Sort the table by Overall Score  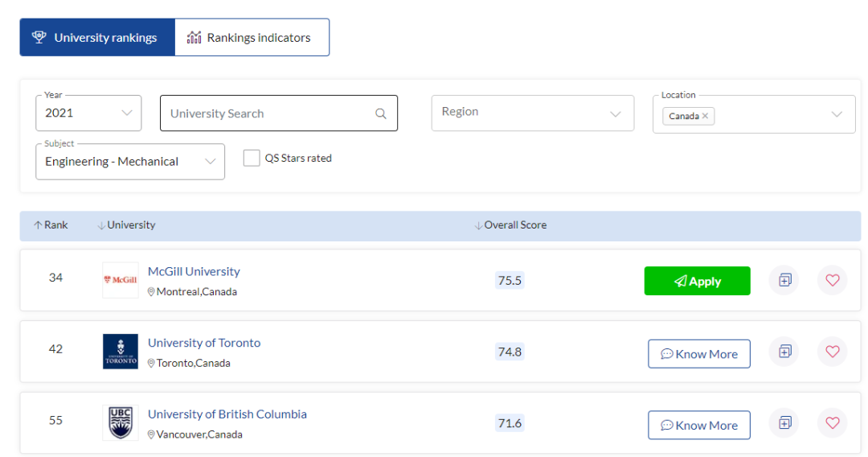pos(514,225)
